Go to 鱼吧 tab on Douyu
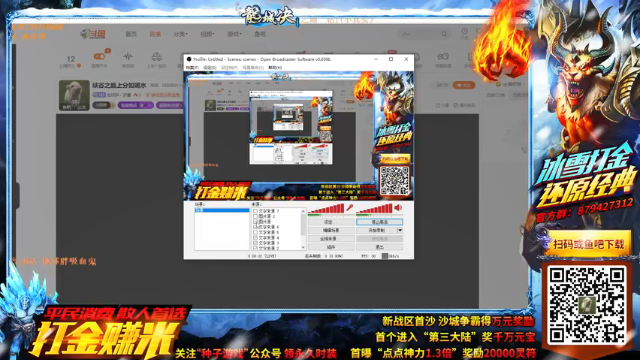The image size is (640, 360). (x=260, y=34)
